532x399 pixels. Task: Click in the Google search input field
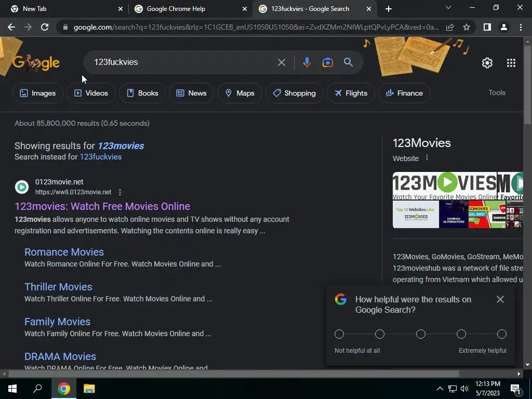click(183, 62)
